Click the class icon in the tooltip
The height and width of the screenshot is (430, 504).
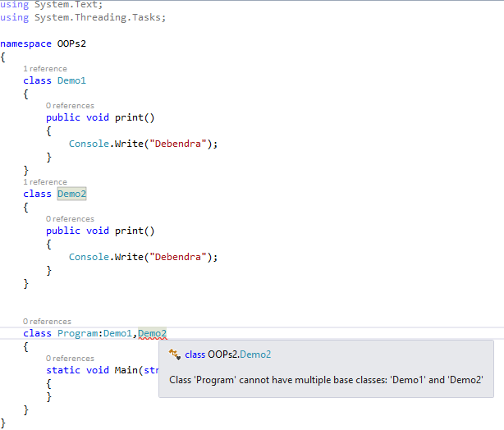pyautogui.click(x=175, y=355)
